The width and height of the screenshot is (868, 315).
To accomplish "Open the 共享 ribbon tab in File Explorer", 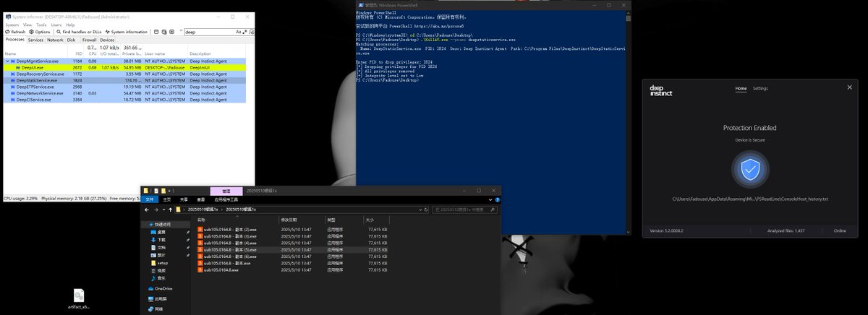I will (184, 199).
